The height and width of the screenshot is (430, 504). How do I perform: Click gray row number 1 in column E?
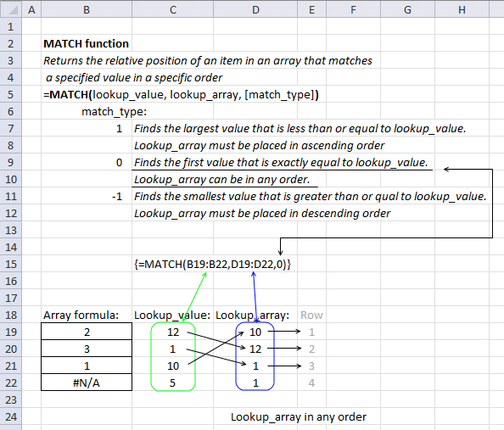[x=311, y=332]
